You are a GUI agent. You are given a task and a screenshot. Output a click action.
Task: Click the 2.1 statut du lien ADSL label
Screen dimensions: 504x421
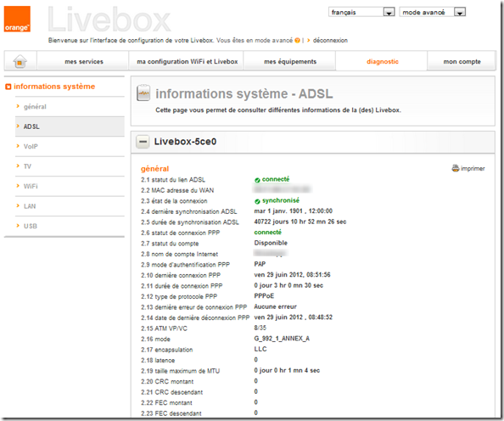pyautogui.click(x=173, y=180)
